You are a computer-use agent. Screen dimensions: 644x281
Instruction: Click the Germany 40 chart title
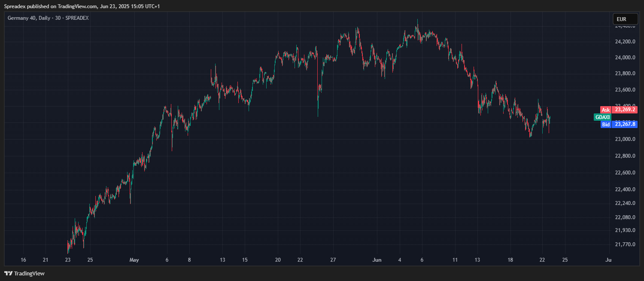48,18
